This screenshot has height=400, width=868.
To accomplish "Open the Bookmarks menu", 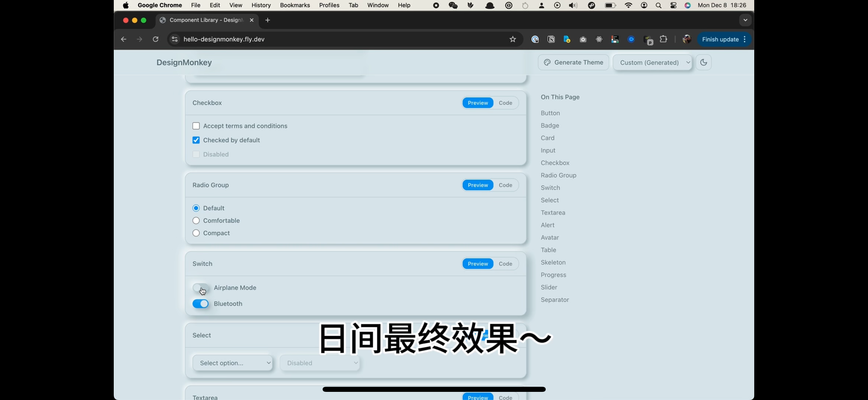I will click(294, 5).
